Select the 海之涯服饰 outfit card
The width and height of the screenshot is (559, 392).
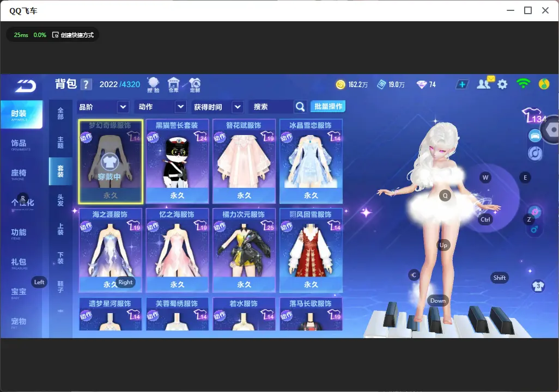pyautogui.click(x=111, y=250)
